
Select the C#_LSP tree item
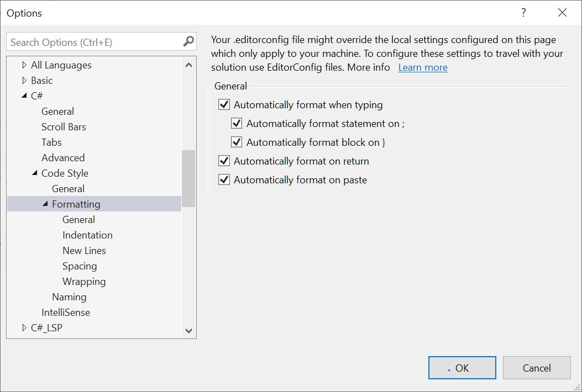tap(46, 328)
